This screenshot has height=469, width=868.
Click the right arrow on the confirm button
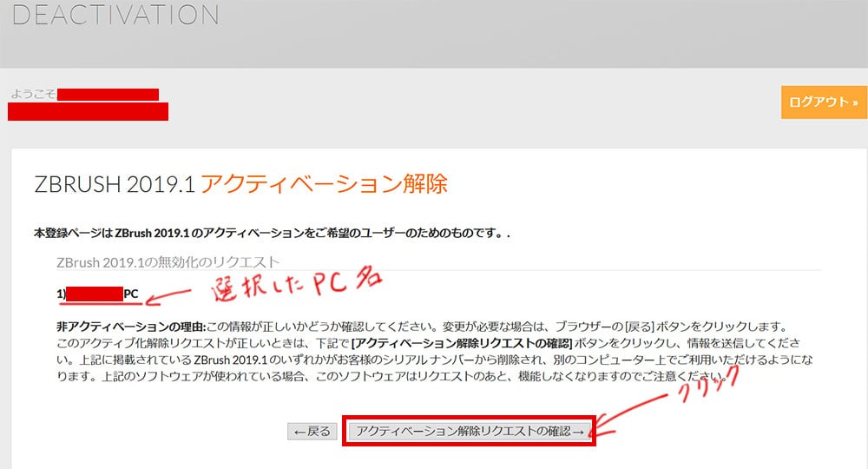click(579, 432)
